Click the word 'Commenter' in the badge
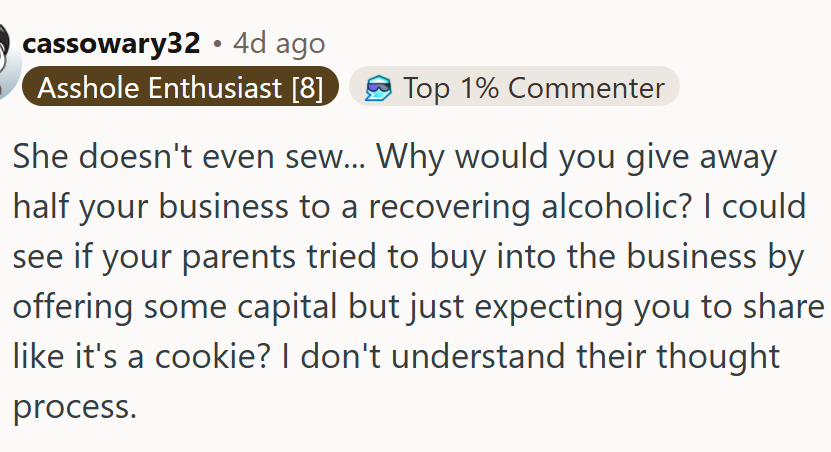 point(586,87)
